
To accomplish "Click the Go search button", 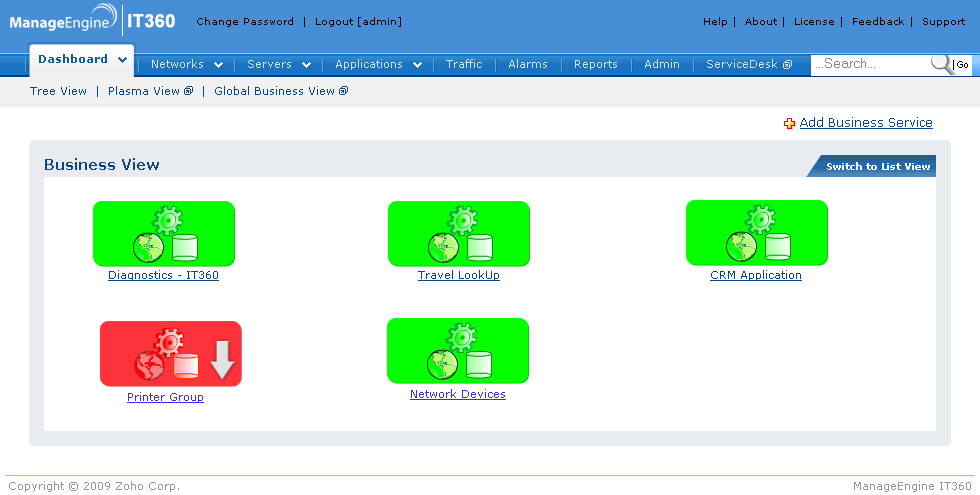I will pos(962,65).
